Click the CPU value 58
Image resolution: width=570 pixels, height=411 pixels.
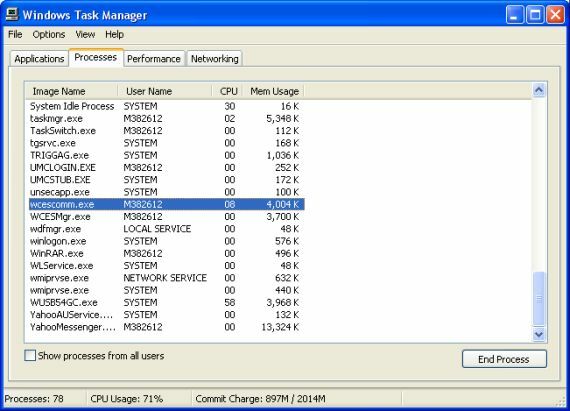[x=230, y=302]
